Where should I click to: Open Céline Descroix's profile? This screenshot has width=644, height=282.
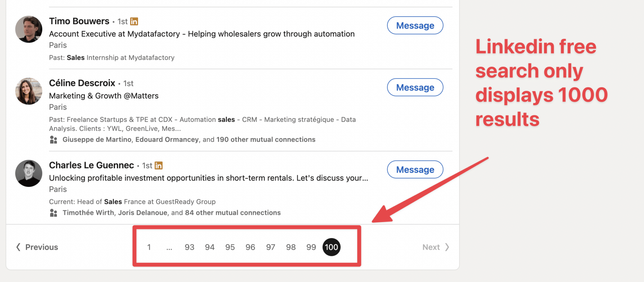tap(82, 83)
